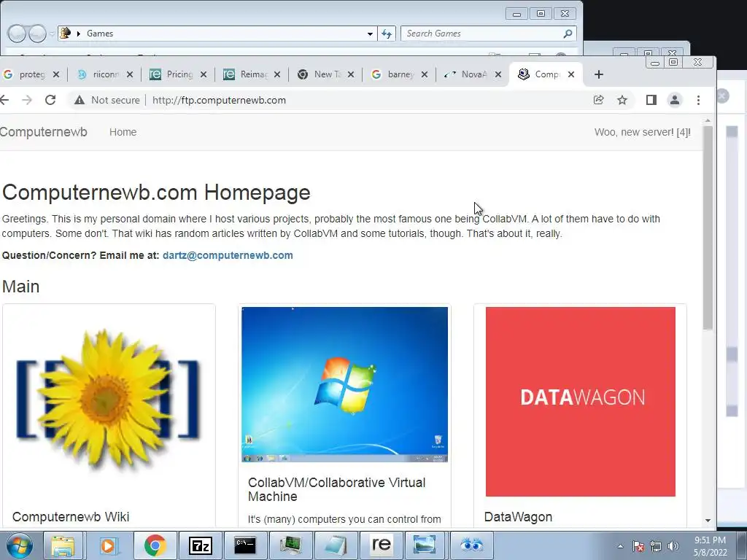Click the Computernewb brand link

[x=43, y=132]
